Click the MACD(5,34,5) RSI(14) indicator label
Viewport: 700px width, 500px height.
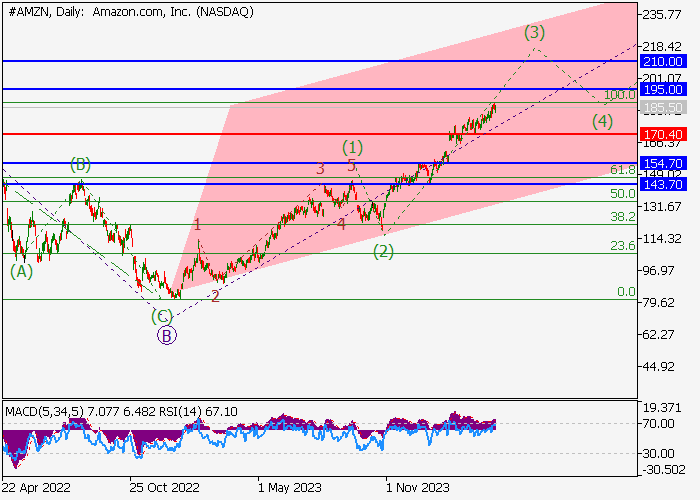(121, 411)
